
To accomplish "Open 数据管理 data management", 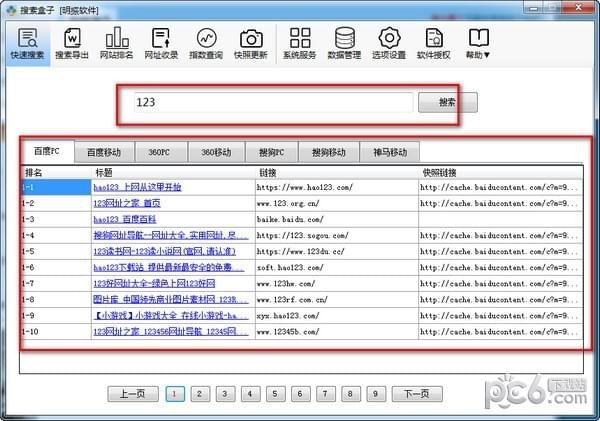I will [x=344, y=43].
